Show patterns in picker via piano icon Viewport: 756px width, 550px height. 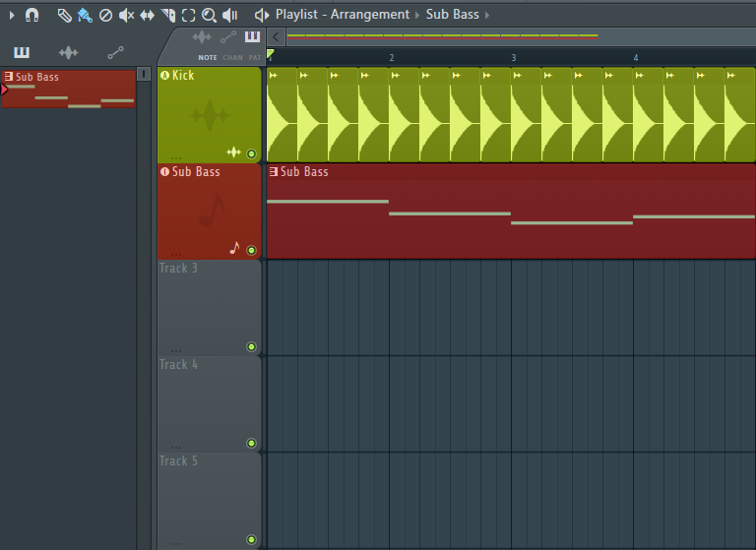pos(22,52)
